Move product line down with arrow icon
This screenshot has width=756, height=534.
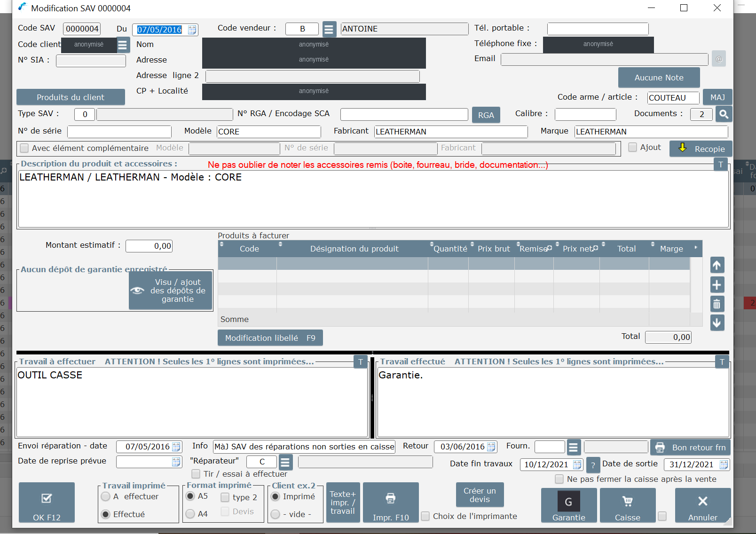tap(717, 323)
